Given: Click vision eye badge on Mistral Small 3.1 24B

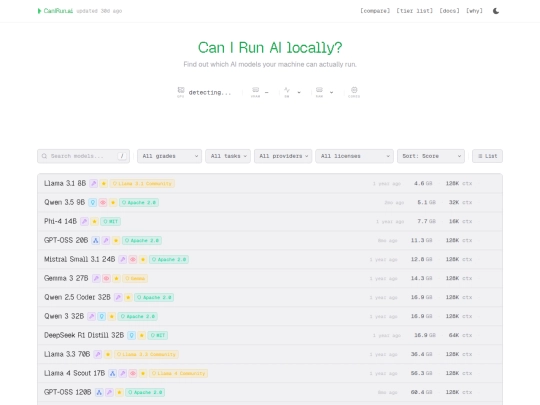Looking at the screenshot, I should [x=133, y=259].
